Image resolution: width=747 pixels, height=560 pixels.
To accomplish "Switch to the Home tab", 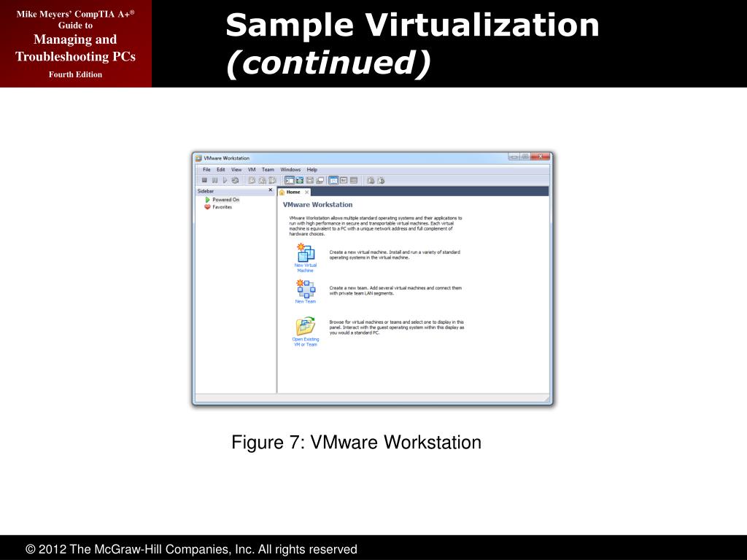I will (293, 192).
